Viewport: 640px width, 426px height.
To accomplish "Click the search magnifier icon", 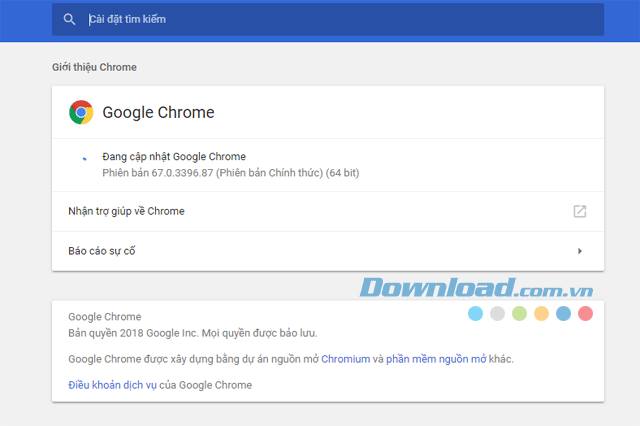I will pyautogui.click(x=69, y=19).
